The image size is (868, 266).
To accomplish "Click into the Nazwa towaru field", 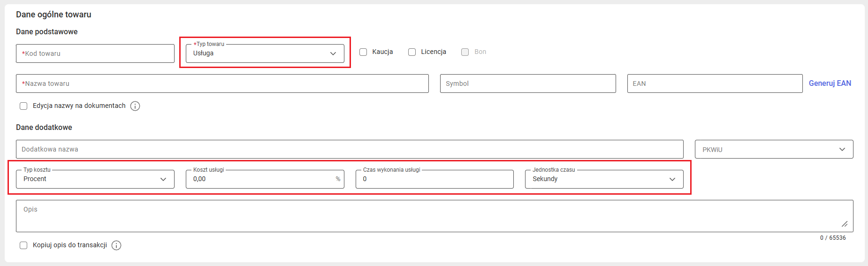I will pos(222,84).
